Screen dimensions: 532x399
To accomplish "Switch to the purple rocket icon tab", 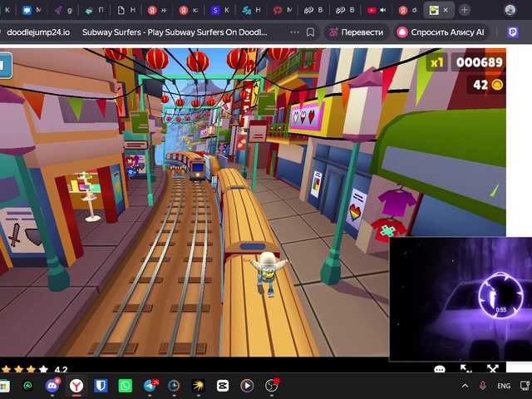I will pyautogui.click(x=63, y=10).
